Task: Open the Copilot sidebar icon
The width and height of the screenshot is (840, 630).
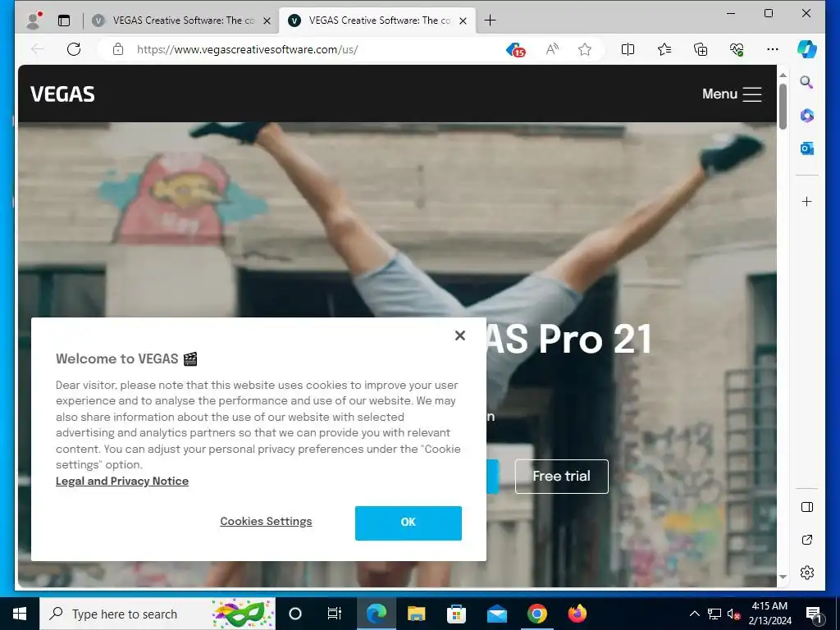Action: 807,49
